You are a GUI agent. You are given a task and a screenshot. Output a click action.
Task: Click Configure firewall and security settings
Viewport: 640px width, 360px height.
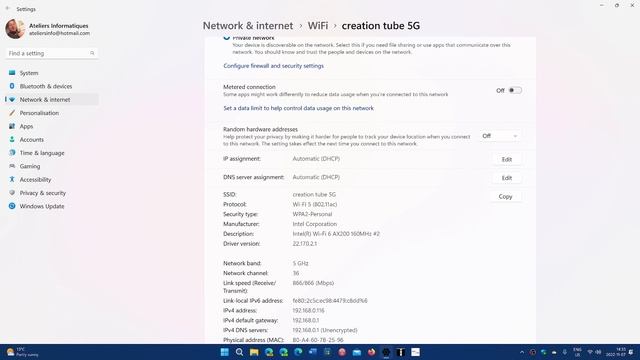point(273,66)
